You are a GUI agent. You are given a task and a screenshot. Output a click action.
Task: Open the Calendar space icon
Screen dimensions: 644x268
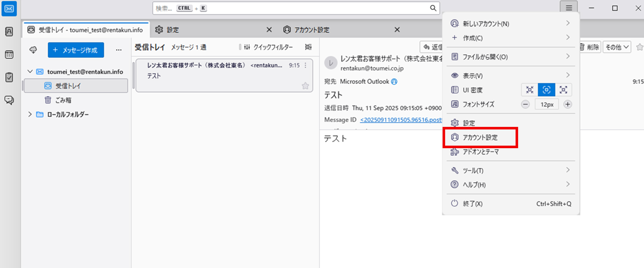[9, 54]
